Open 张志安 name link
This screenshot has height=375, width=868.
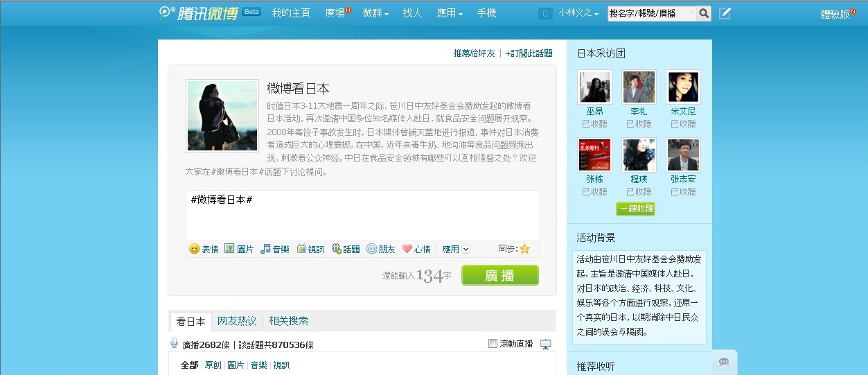[x=683, y=180]
